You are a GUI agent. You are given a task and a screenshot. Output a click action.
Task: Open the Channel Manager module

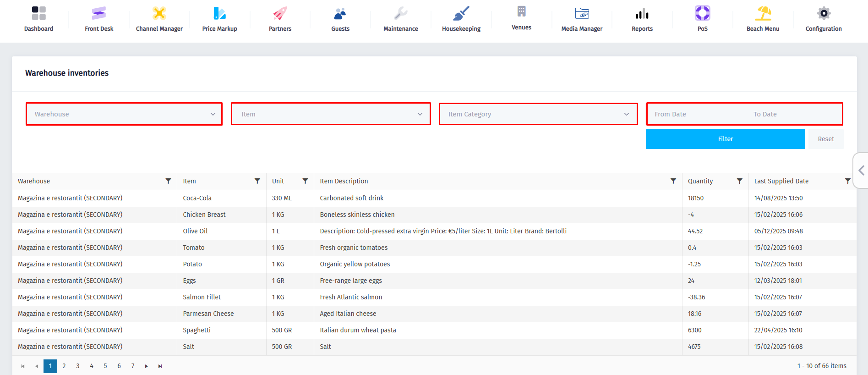tap(159, 19)
